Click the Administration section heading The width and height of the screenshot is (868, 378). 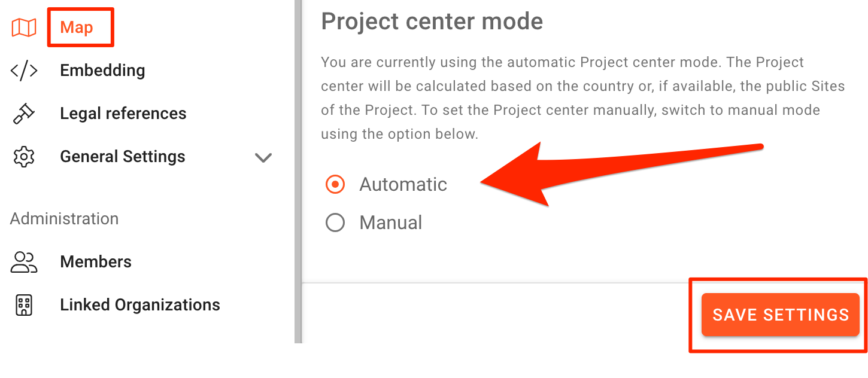65,219
